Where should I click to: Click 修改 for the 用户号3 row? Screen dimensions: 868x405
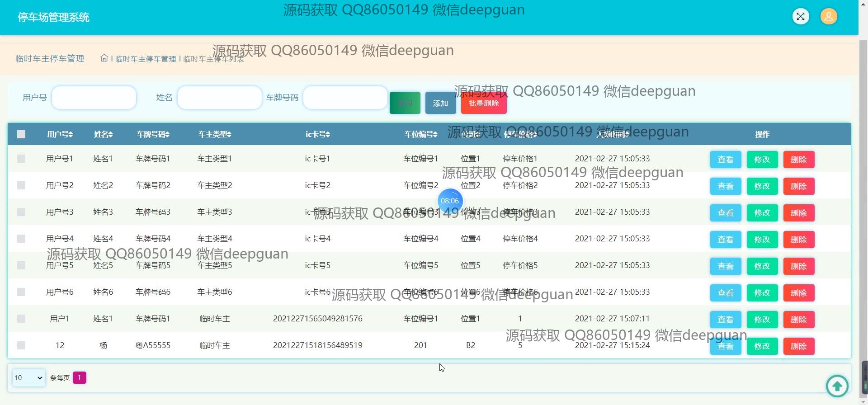click(x=762, y=213)
